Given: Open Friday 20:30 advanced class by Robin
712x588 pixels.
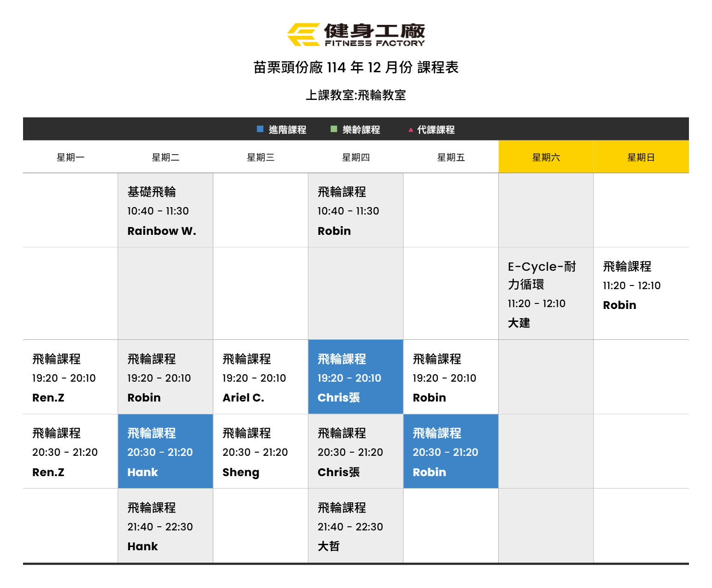Looking at the screenshot, I should 450,452.
